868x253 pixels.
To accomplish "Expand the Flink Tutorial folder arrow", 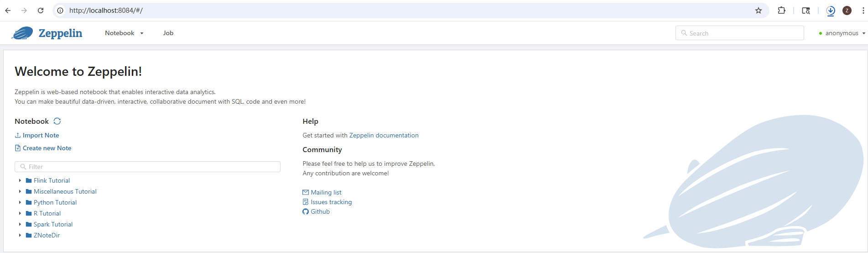I will pos(20,180).
